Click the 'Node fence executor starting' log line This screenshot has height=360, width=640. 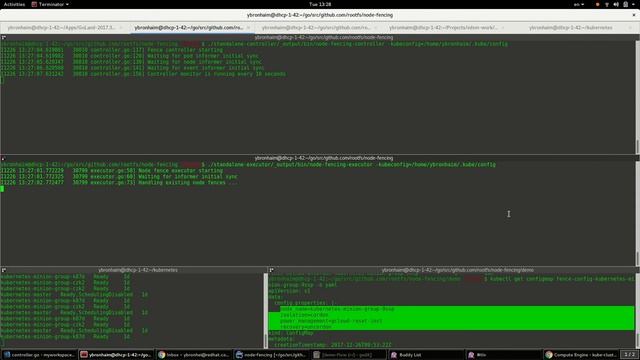tap(111, 171)
